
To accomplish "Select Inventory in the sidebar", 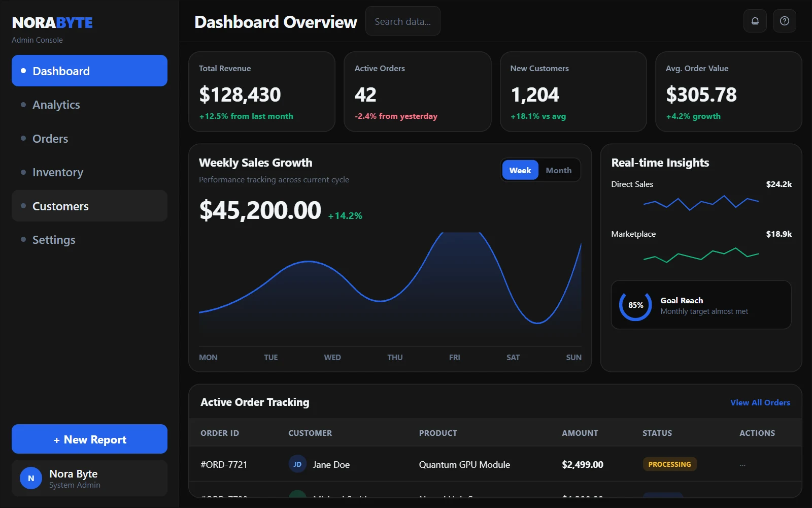I will pyautogui.click(x=57, y=172).
